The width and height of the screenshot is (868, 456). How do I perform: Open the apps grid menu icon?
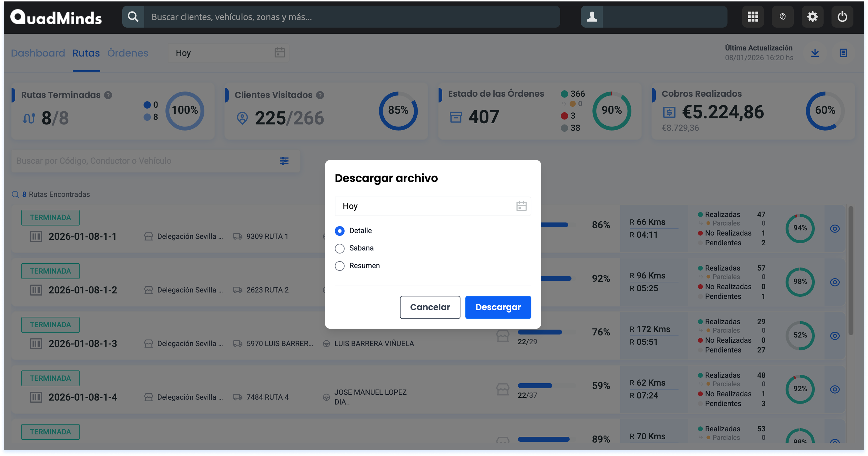pos(753,17)
